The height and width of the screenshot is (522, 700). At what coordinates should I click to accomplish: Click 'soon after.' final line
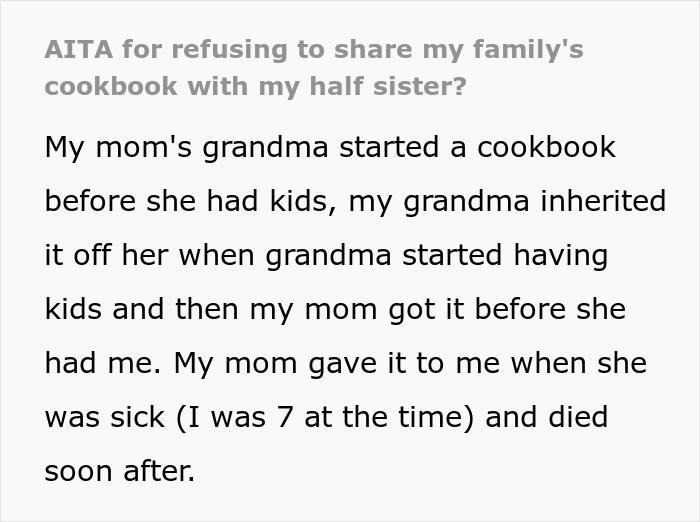click(x=120, y=471)
